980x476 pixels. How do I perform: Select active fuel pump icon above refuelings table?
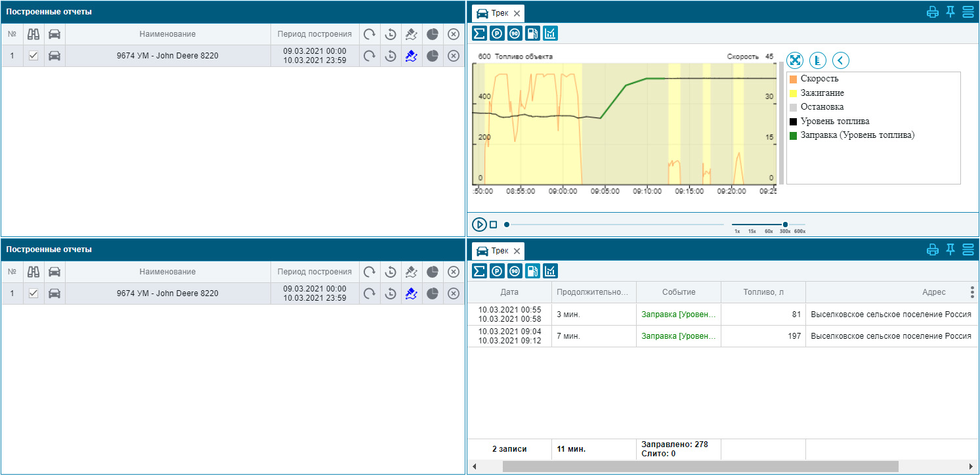[x=532, y=270]
